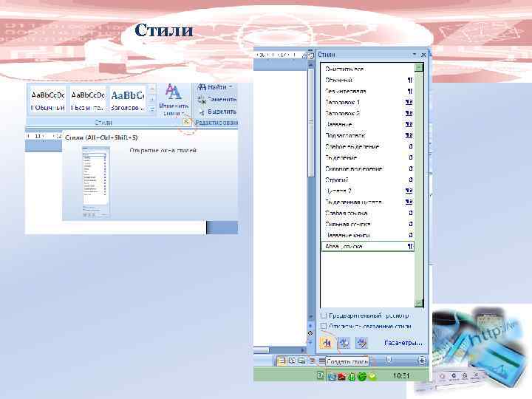Click the Create New Style icon
This screenshot has height=399, width=532.
(327, 343)
